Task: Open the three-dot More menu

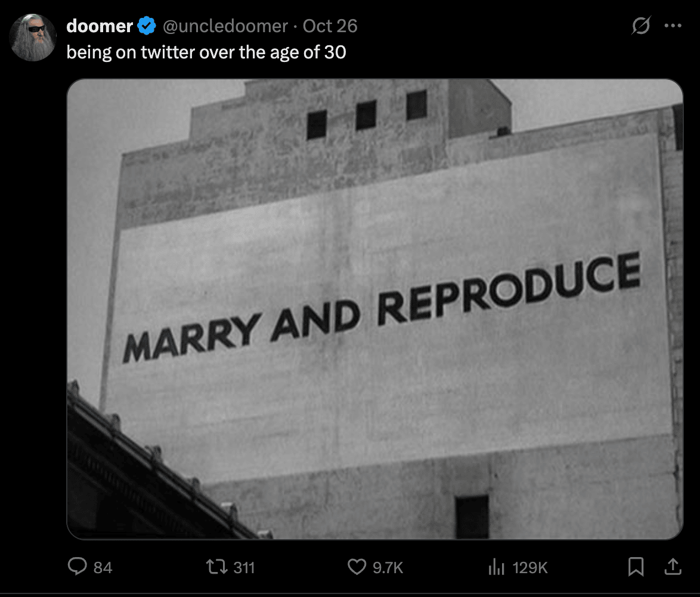Action: click(x=672, y=26)
